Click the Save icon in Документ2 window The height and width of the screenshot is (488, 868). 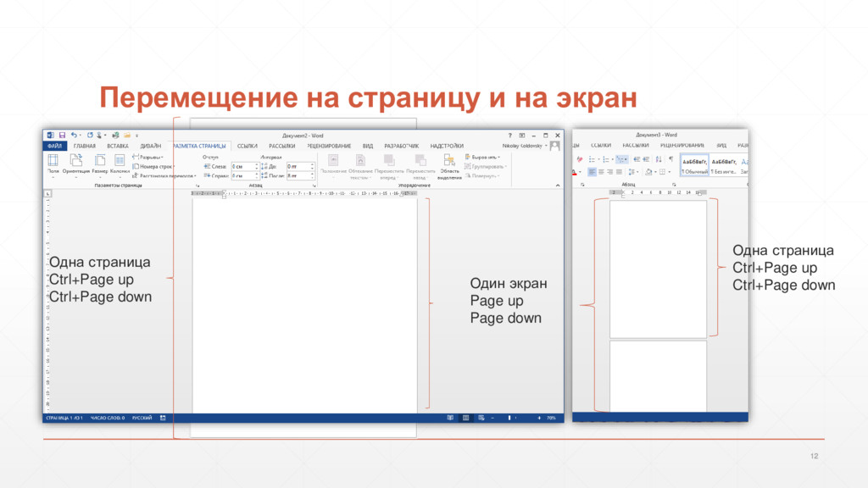(62, 135)
